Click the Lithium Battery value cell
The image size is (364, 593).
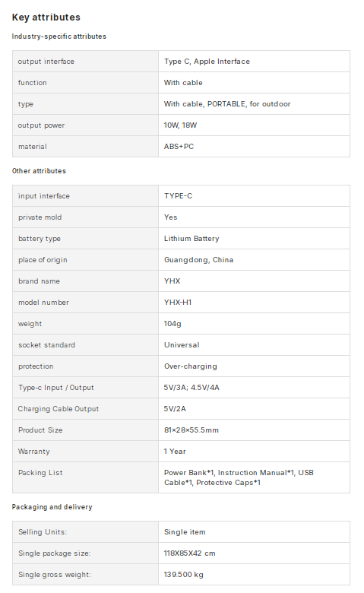click(x=254, y=238)
